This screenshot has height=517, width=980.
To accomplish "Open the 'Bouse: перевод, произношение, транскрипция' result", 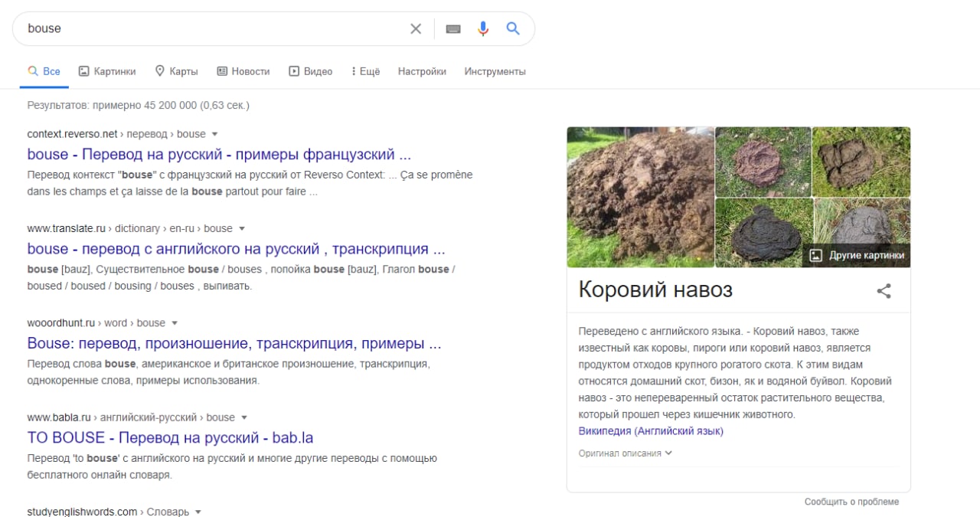I will pyautogui.click(x=234, y=343).
